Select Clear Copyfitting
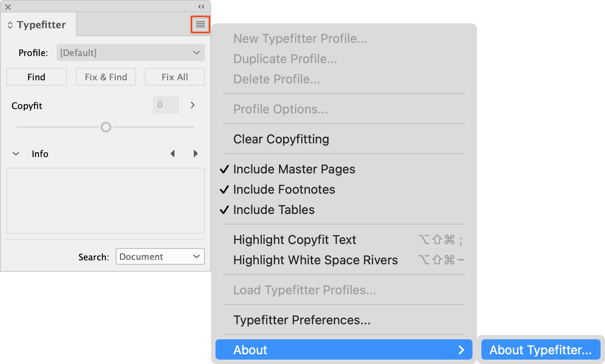The width and height of the screenshot is (605, 364). tap(344, 139)
